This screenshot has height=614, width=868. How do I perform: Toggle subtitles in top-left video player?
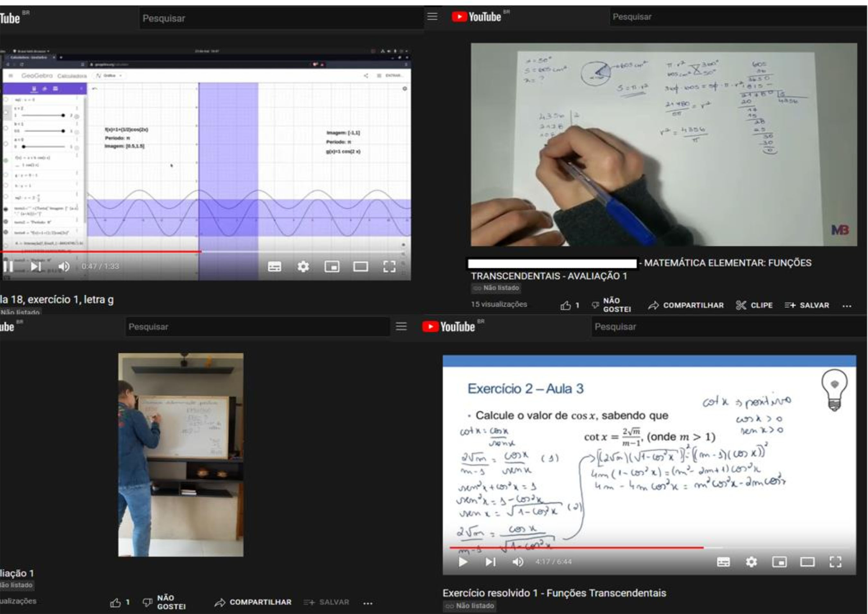point(275,267)
